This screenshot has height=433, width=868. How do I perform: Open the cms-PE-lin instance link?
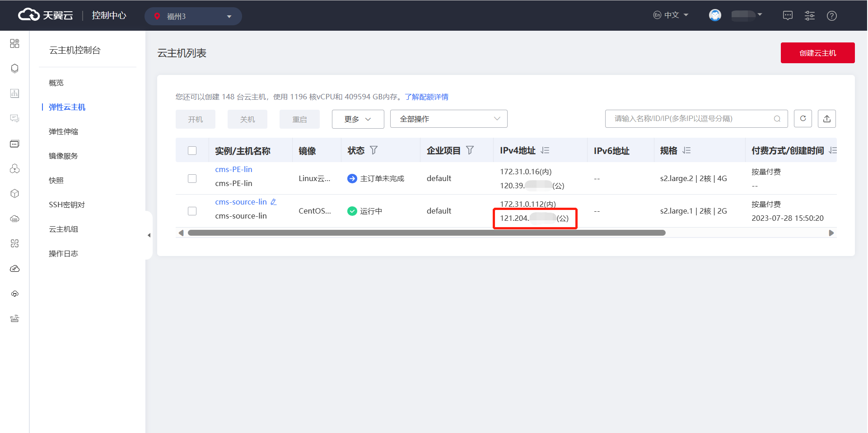[x=233, y=169]
